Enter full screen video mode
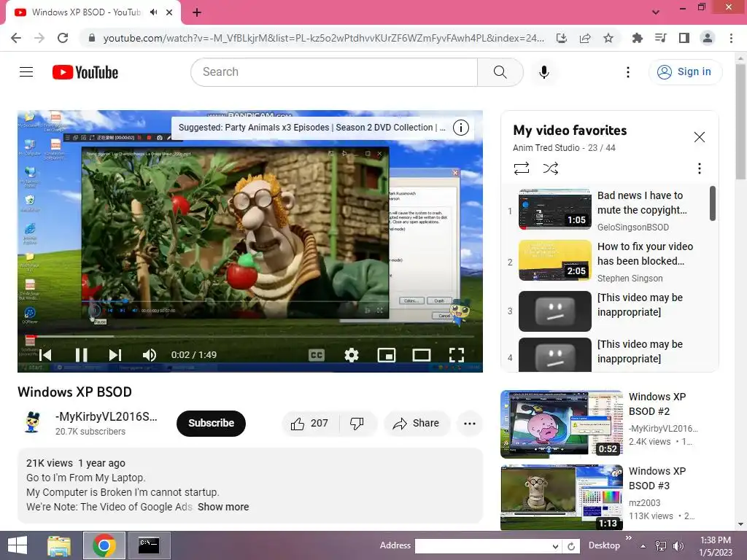This screenshot has width=747, height=560. [457, 355]
